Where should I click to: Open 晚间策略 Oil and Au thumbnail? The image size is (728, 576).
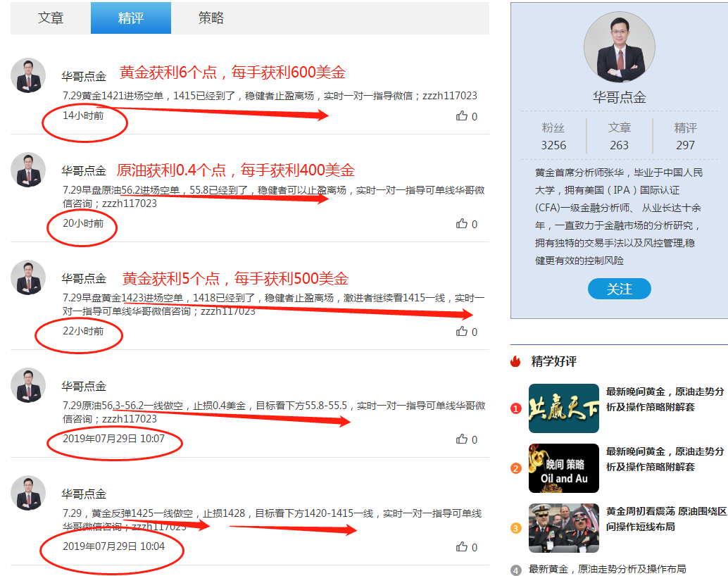[564, 468]
